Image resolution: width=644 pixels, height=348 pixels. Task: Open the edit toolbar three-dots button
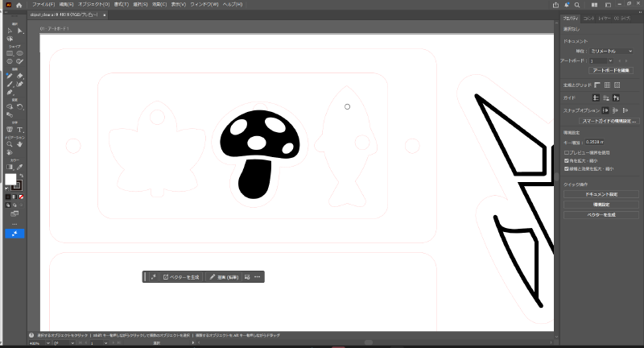pos(14,224)
